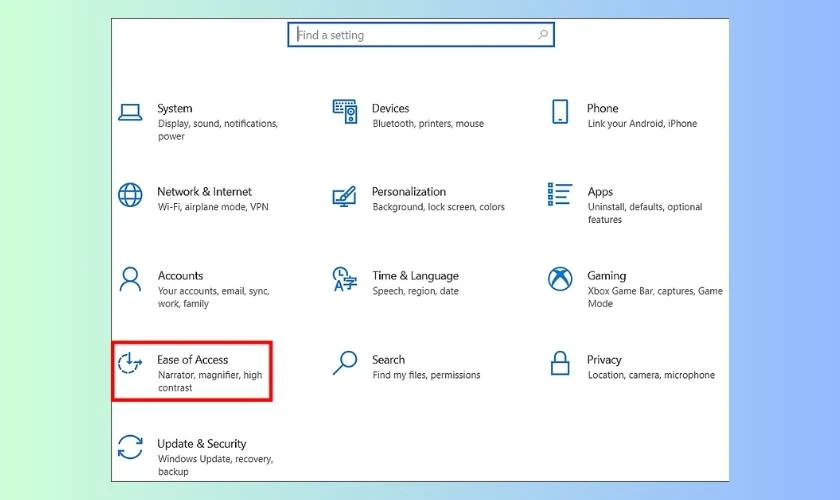Focus the Find a setting field
The width and height of the screenshot is (840, 500).
(x=421, y=35)
